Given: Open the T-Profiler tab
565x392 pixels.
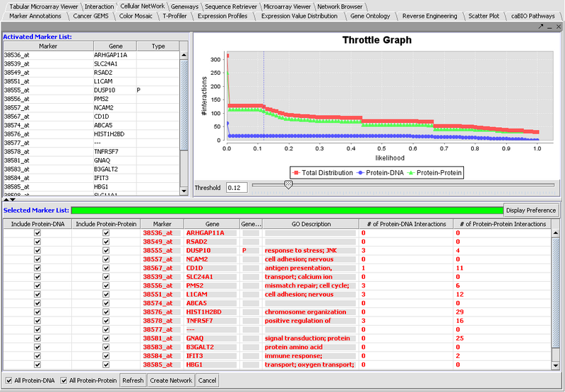Looking at the screenshot, I should 174,16.
